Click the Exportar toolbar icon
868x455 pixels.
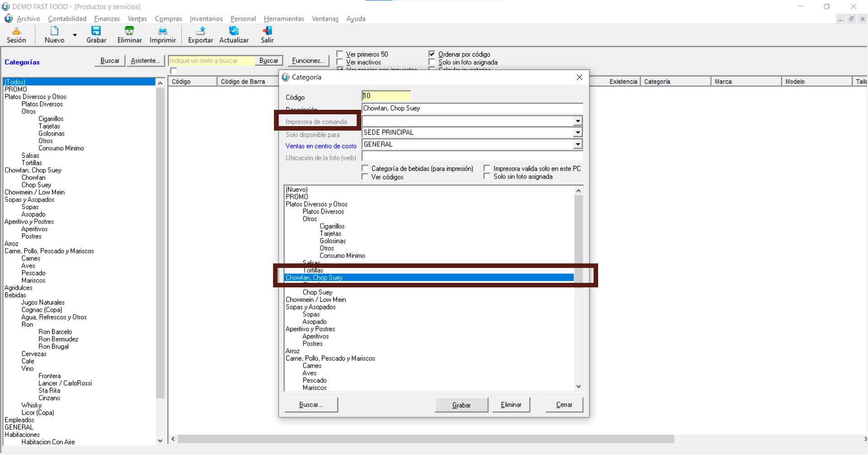[200, 31]
